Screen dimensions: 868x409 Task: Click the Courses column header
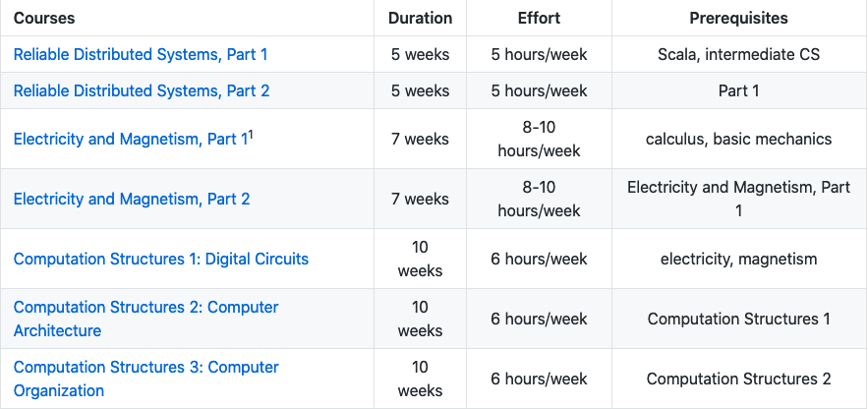tap(44, 19)
